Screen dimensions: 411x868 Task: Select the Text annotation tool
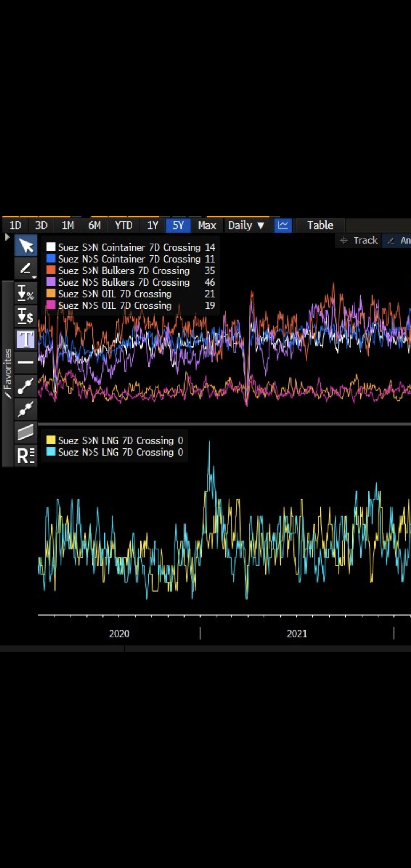point(26,339)
